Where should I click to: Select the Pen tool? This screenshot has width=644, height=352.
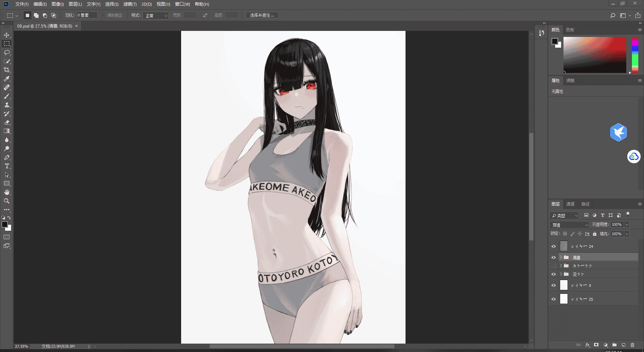(x=7, y=157)
